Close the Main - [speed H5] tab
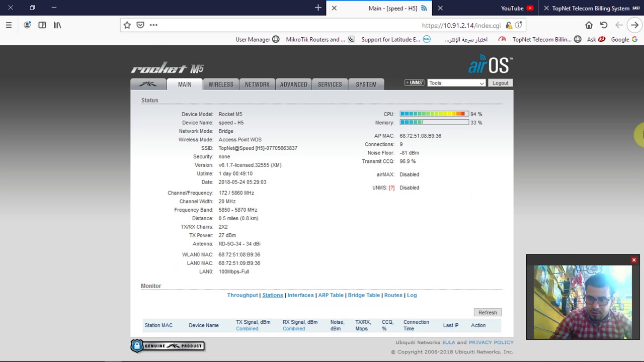This screenshot has width=644, height=362. [x=334, y=8]
